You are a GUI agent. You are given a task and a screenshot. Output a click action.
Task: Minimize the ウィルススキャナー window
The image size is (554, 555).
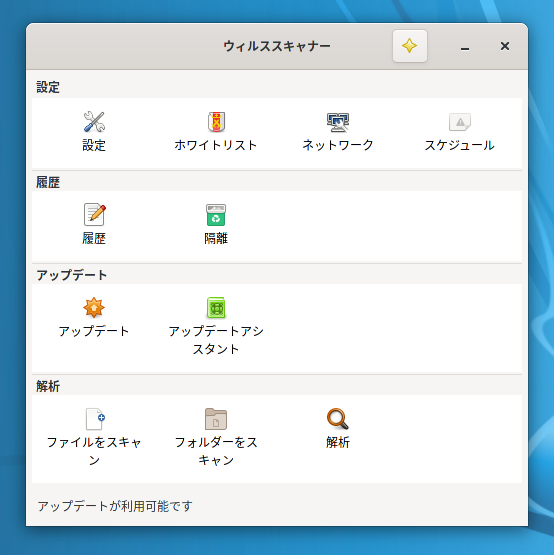coord(465,46)
